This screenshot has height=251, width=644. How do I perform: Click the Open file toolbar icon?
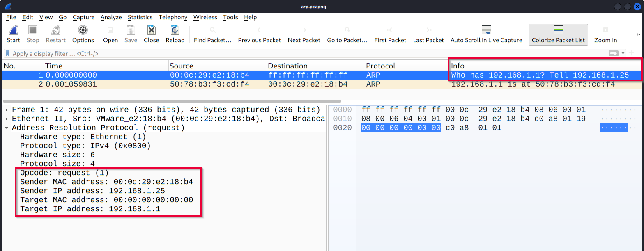pos(110,30)
